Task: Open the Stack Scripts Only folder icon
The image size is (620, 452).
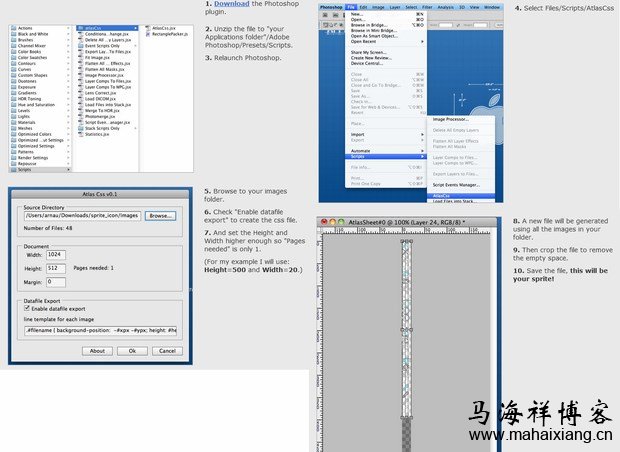Action: [x=81, y=129]
